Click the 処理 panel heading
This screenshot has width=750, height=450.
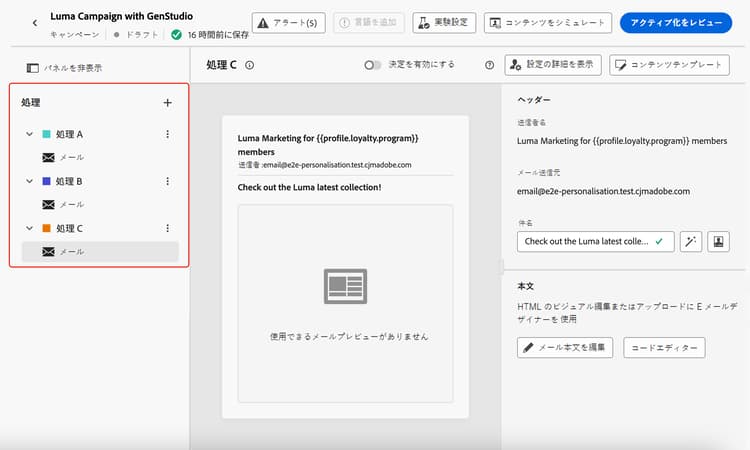[31, 103]
